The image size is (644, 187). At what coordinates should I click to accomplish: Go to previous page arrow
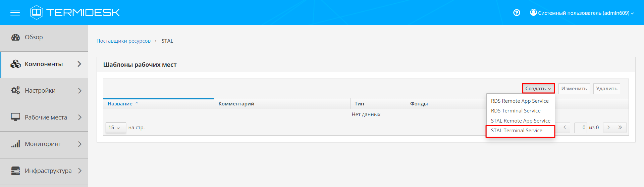[565, 128]
